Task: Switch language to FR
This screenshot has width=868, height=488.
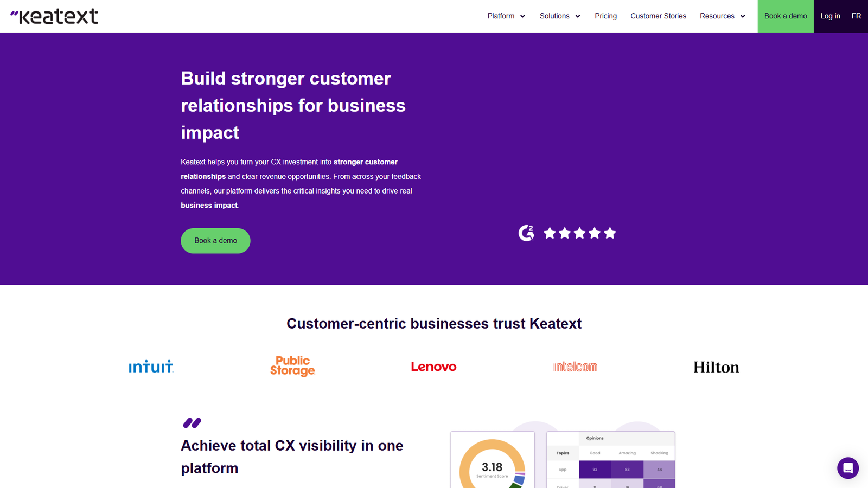Action: pyautogui.click(x=856, y=16)
